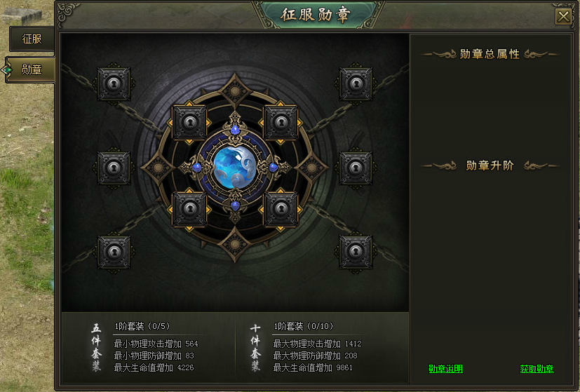This screenshot has width=580, height=392.
Task: Click the top diamond ornament on the ring
Action: 235,91
